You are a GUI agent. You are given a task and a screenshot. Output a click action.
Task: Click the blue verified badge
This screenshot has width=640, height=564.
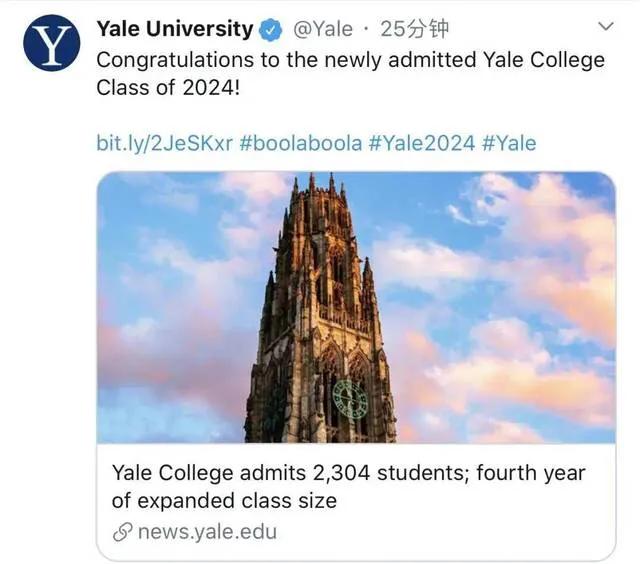click(270, 29)
